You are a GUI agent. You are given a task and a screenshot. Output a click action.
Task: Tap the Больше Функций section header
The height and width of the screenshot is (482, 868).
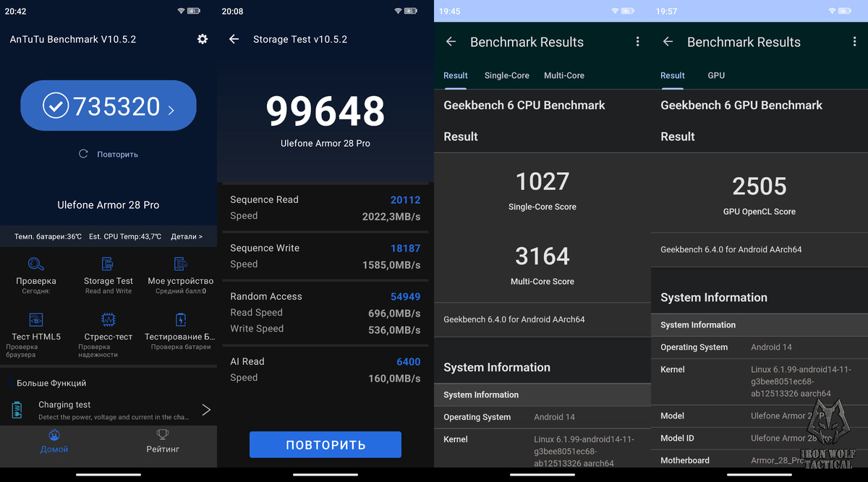51,383
